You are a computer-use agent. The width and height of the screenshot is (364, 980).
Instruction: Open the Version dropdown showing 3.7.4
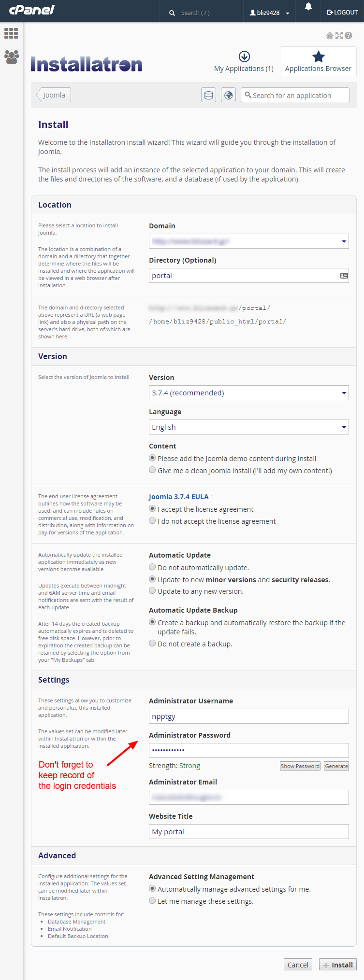249,393
